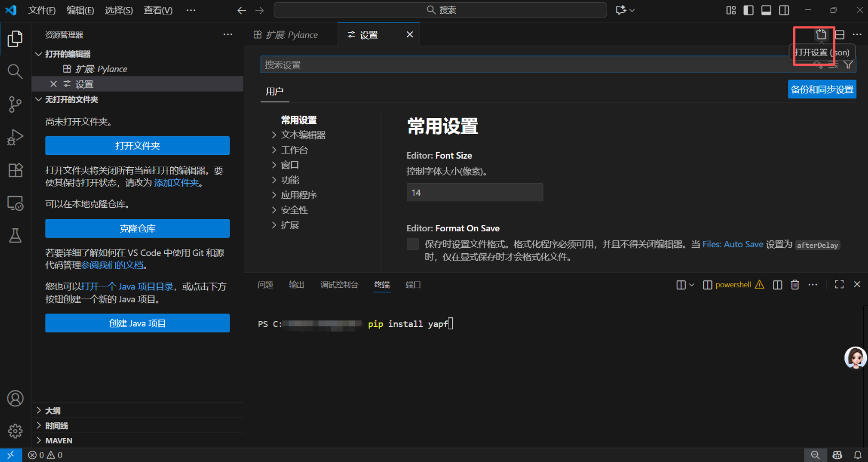Expand the 应用程序 settings category
This screenshot has width=868, height=462.
[299, 195]
